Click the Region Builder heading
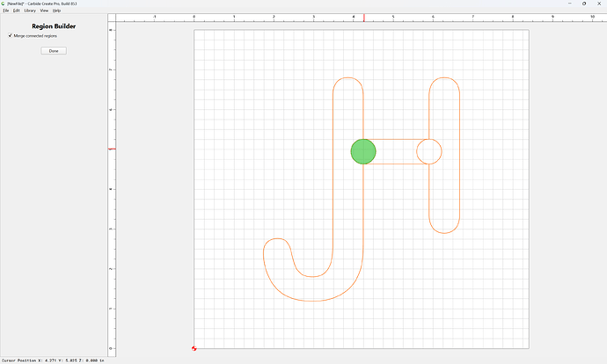607x364 pixels. 54,26
